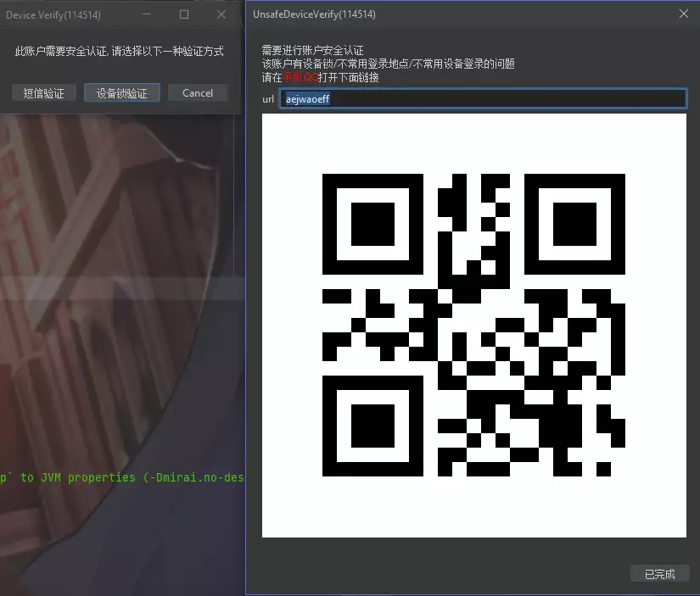Click the 此账户需要安全认证 message text

tap(119, 52)
